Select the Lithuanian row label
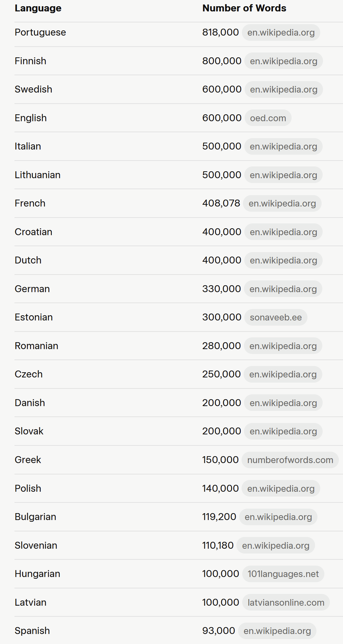The image size is (343, 644). coord(38,175)
